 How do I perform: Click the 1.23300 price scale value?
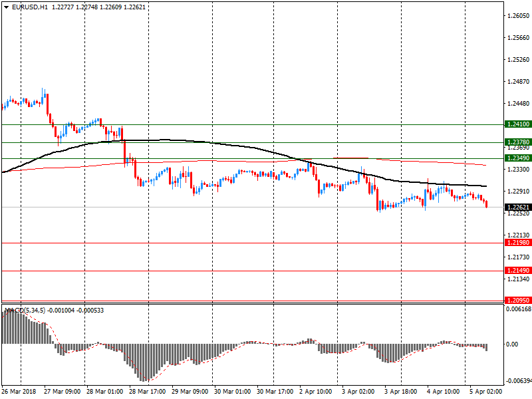pos(519,169)
